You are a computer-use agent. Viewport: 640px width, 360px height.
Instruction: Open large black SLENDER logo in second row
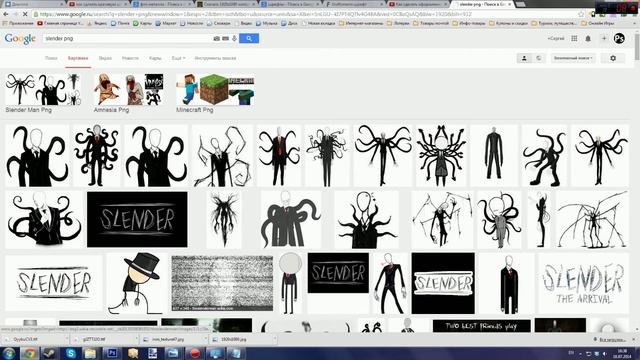click(x=137, y=219)
